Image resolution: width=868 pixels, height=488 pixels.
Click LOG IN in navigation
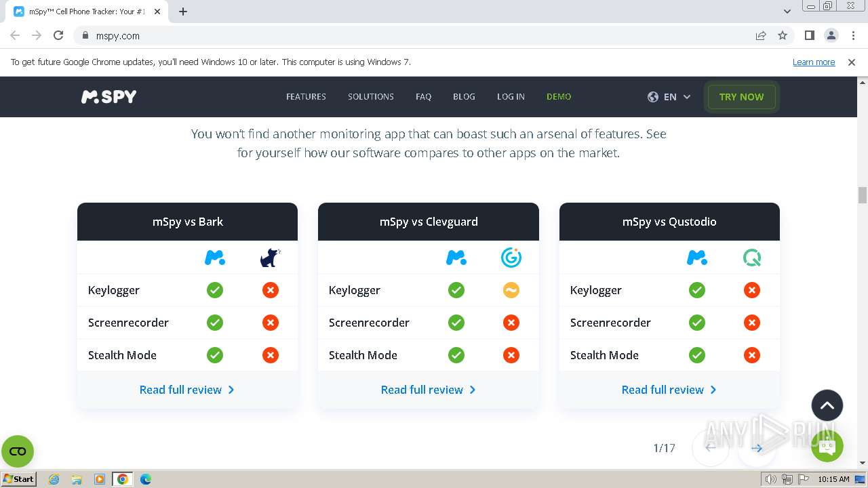(x=511, y=97)
